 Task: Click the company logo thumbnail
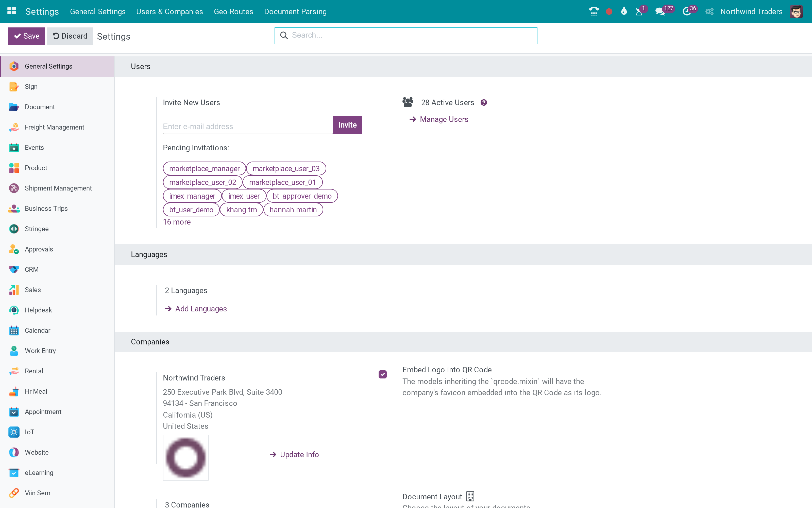[185, 458]
